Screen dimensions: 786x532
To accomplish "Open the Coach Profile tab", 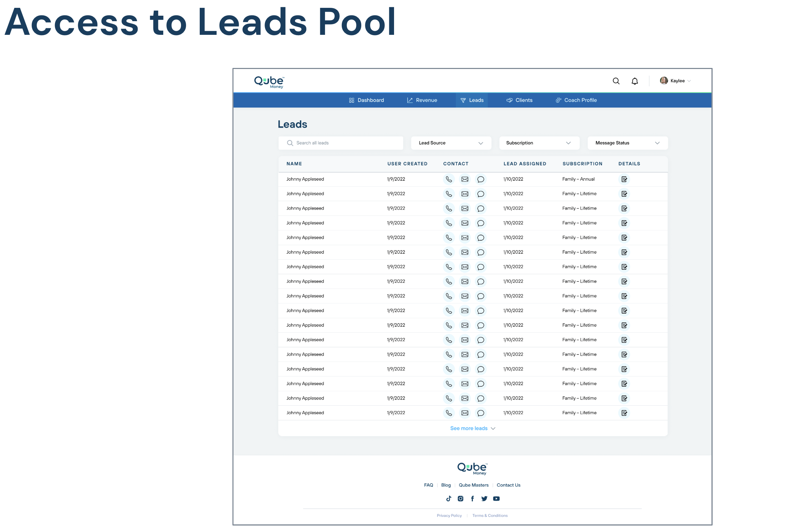I will click(576, 100).
